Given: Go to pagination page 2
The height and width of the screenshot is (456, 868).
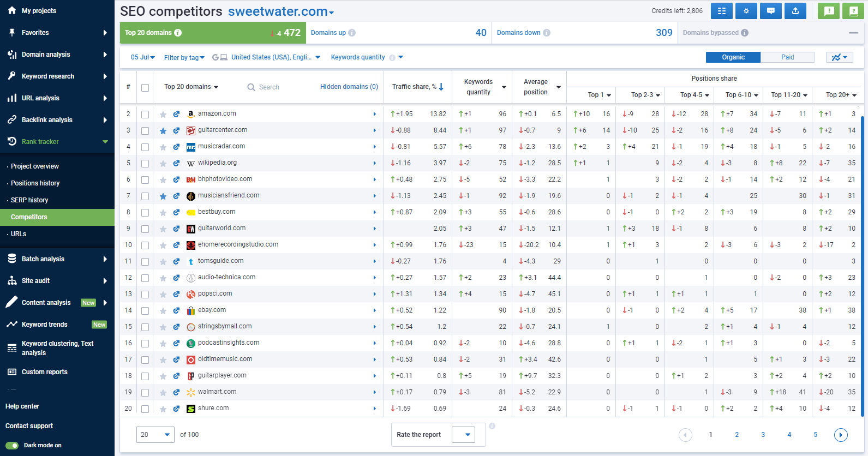Looking at the screenshot, I should tap(737, 435).
